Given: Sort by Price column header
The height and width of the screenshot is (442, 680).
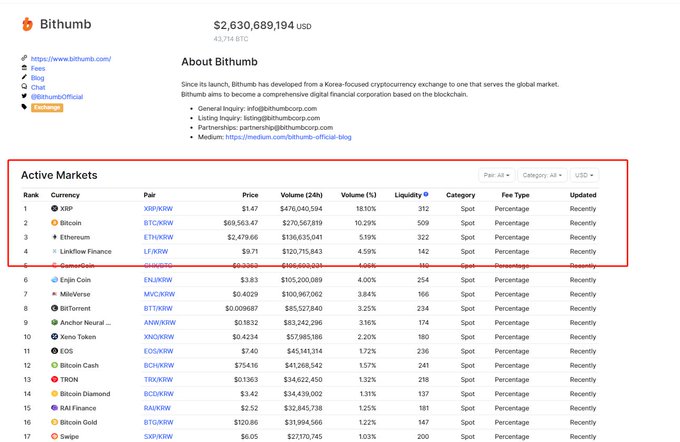Looking at the screenshot, I should tap(250, 195).
